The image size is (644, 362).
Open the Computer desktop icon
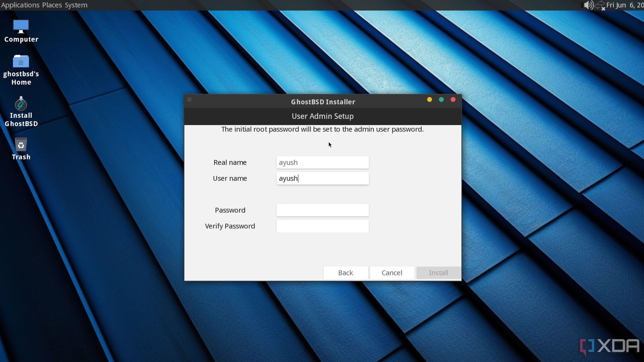[21, 31]
